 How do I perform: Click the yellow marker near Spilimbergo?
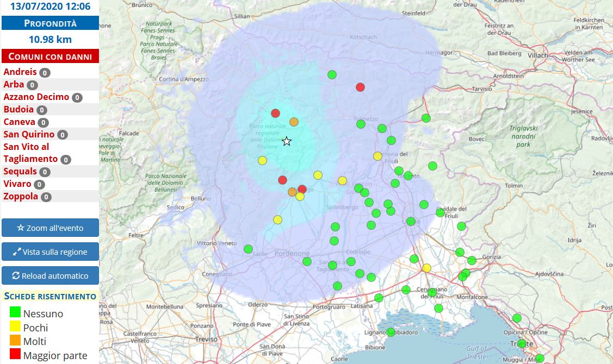(342, 180)
